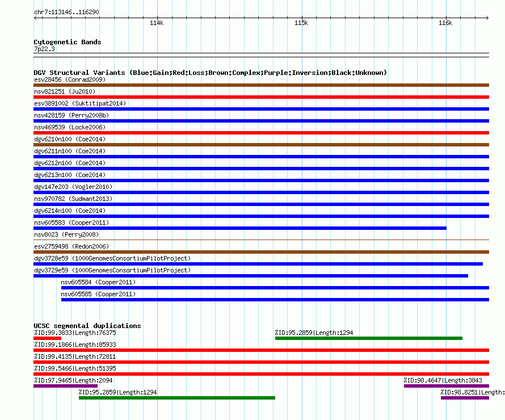Click the dgv6210n100 (Coe2014) brown bar

coord(261,145)
